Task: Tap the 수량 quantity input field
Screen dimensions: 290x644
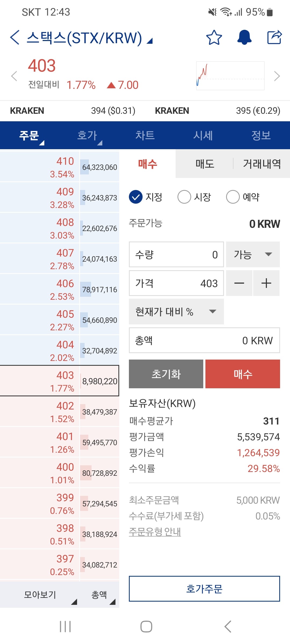Action: pyautogui.click(x=176, y=254)
